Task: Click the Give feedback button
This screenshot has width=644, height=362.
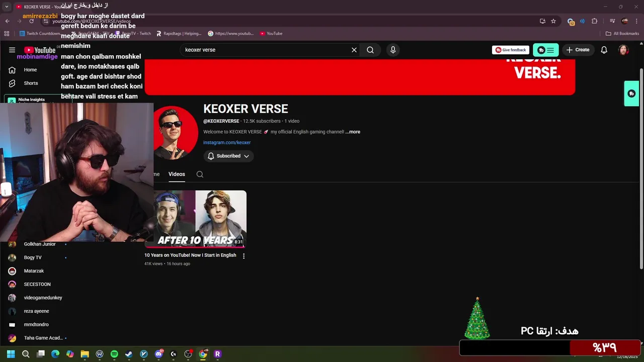Action: click(511, 50)
